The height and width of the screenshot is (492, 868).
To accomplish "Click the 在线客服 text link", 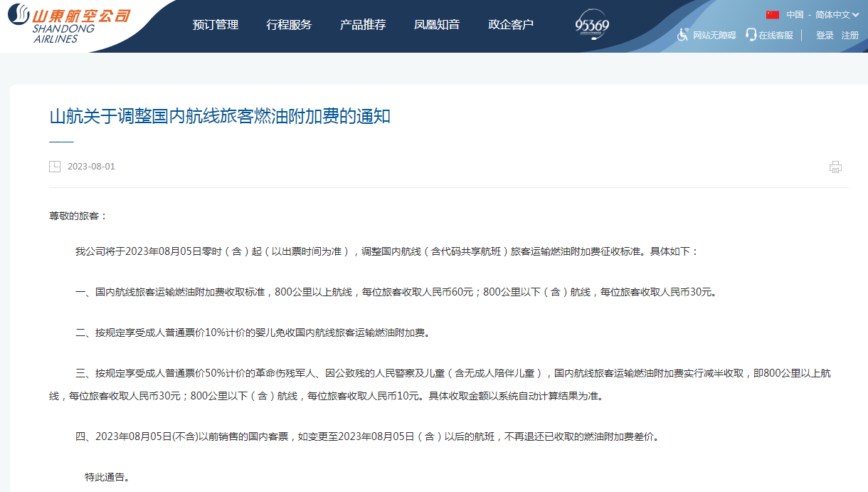I will click(x=776, y=35).
